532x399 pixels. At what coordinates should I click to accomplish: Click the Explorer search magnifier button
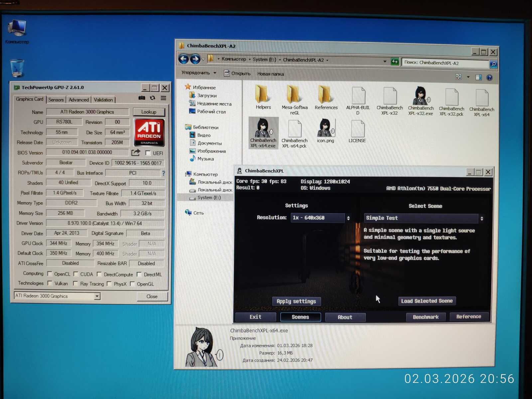tap(493, 64)
